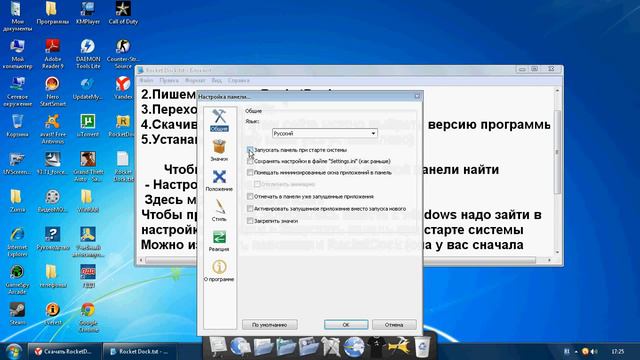Viewport: 640px width, 360px height.
Task: Select the Everest desktop shortcut
Action: point(52,314)
